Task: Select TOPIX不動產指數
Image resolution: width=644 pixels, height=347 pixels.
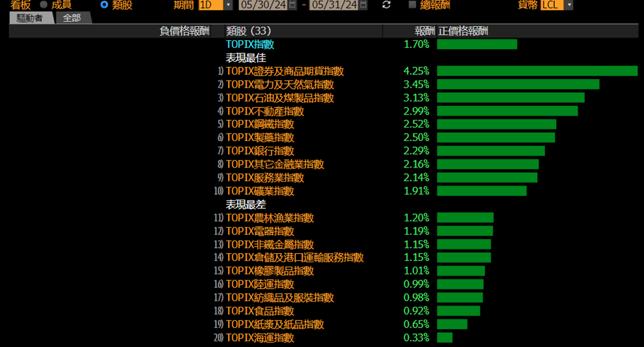Action: [x=265, y=111]
